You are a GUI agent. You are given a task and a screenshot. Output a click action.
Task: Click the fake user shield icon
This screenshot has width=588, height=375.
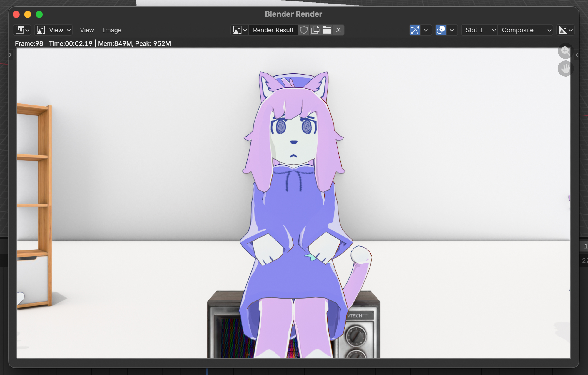304,30
